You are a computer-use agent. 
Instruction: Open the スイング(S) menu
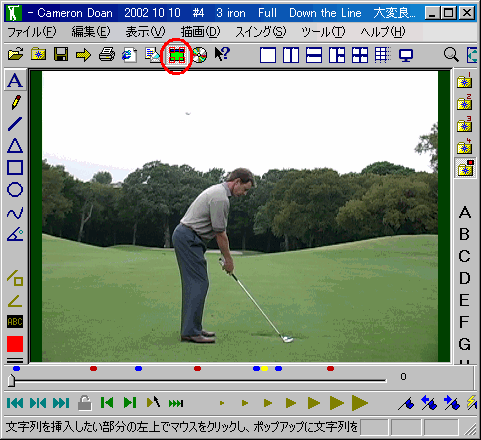tap(261, 32)
